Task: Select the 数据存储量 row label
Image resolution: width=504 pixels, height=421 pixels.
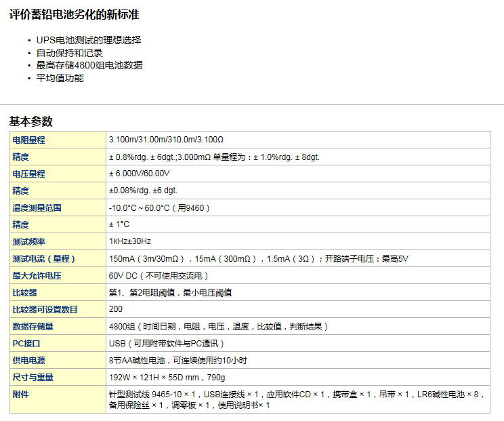Action: (33, 326)
